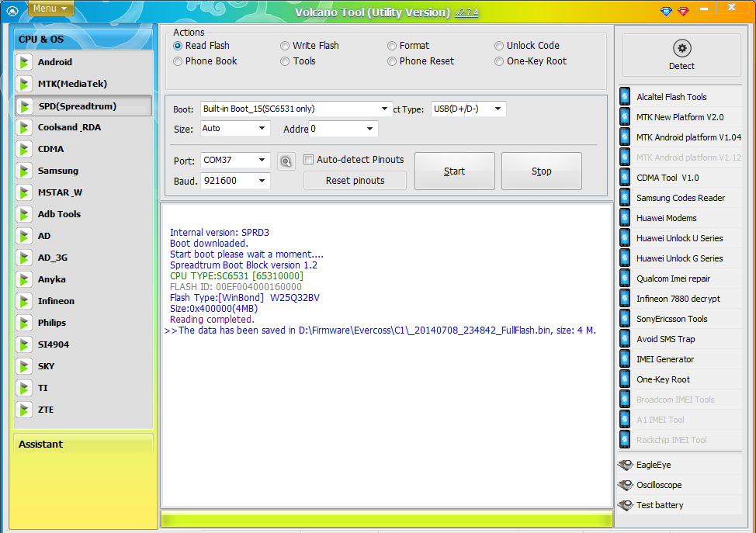Click the green arrow icon beside Android
The image size is (756, 533).
point(23,62)
